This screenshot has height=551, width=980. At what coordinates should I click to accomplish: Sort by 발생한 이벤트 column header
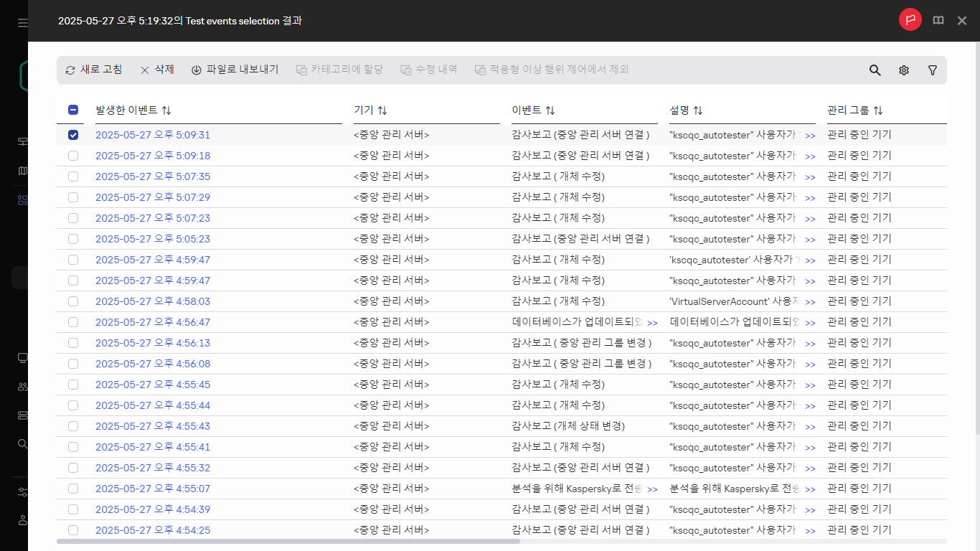[x=133, y=110]
